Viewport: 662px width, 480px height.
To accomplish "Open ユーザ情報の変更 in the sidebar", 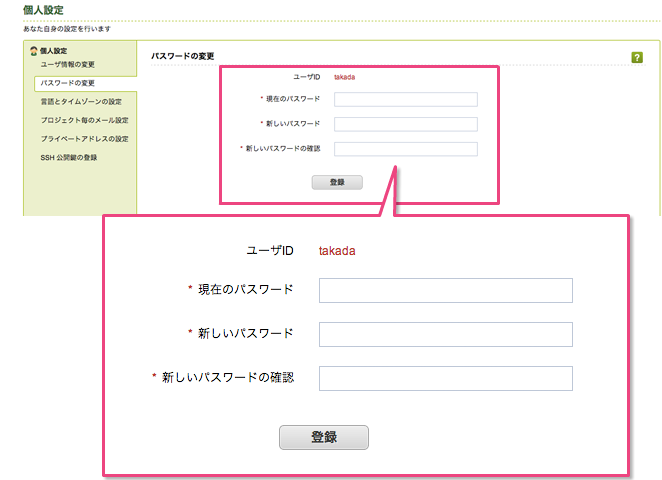I will [68, 65].
